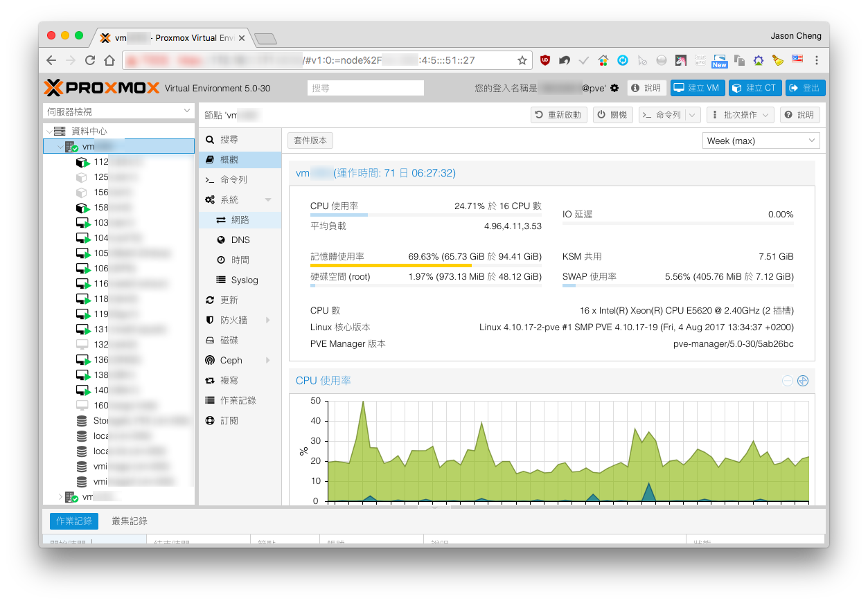The width and height of the screenshot is (868, 603).
Task: Select the 概觀 summary menu item
Action: click(240, 160)
